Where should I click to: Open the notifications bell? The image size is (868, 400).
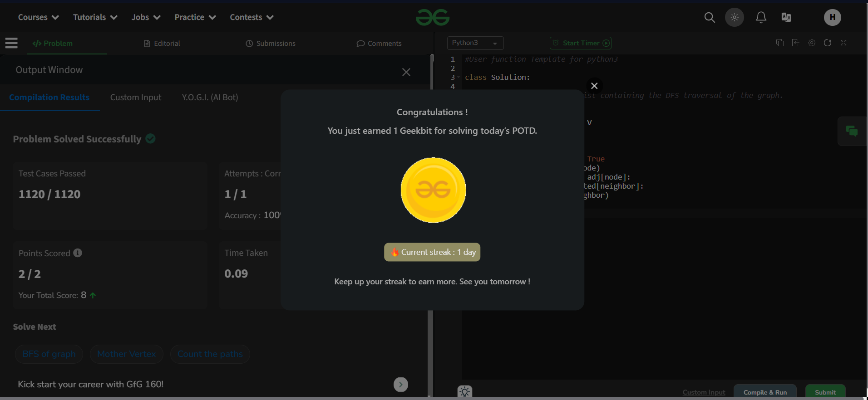761,17
